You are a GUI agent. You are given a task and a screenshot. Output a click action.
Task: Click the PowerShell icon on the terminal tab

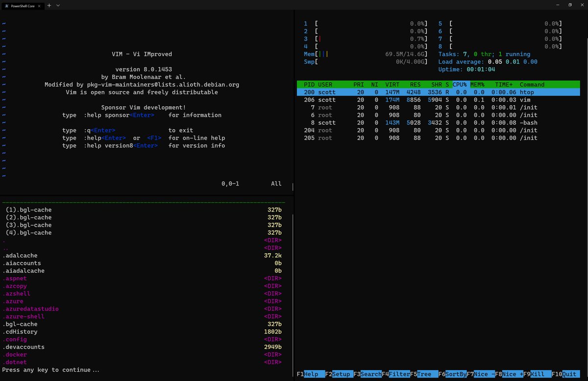tap(8, 5)
